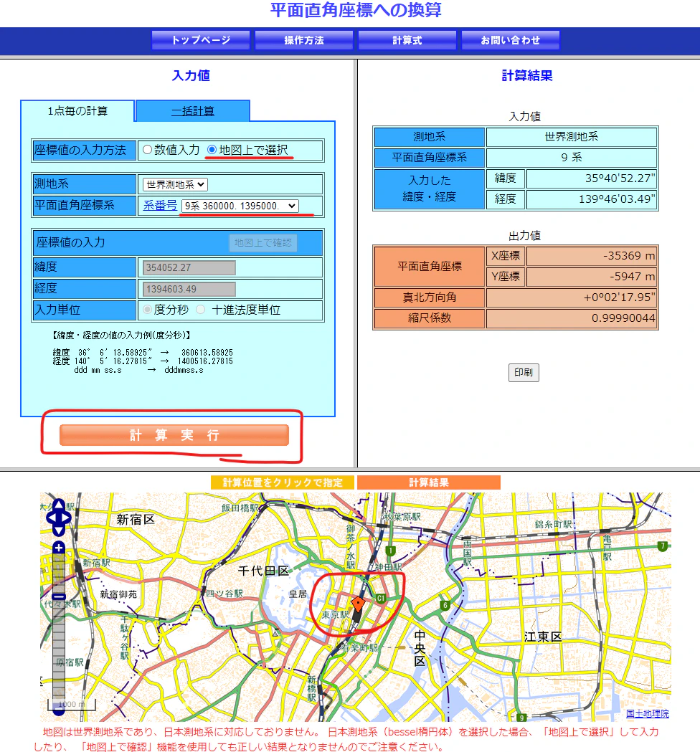Click the result longitude 139°46'03.49"
Viewport: 700px width, 752px height.
[x=592, y=199]
